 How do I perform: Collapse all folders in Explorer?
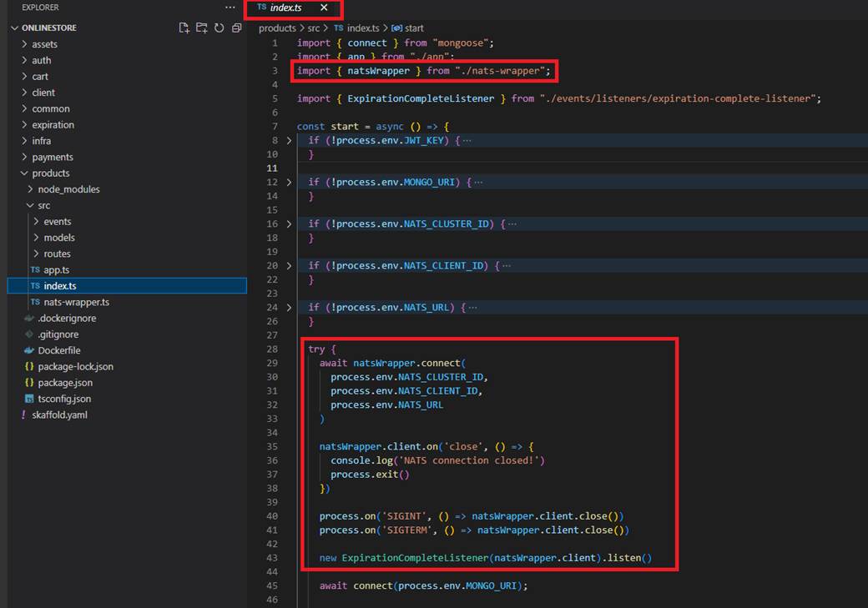tap(236, 28)
